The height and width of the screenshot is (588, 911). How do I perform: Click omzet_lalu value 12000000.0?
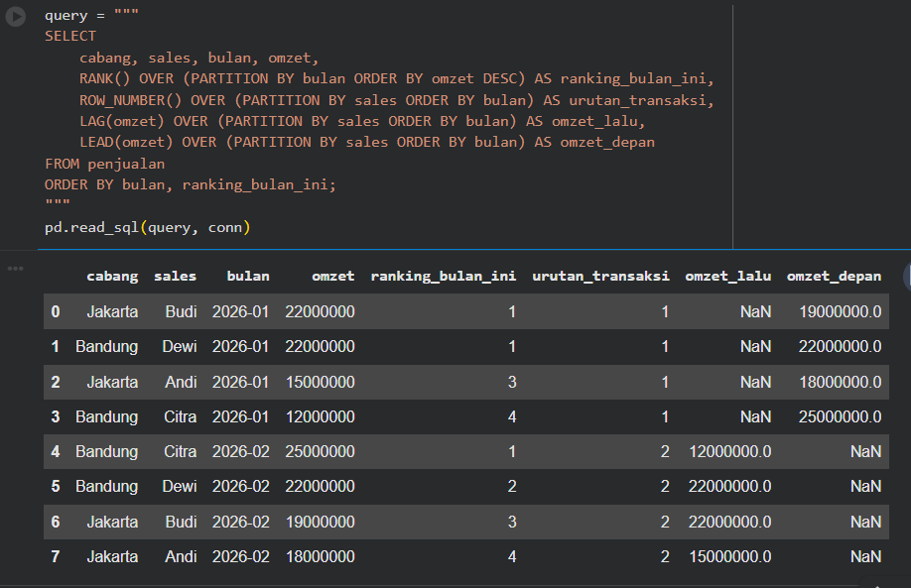click(729, 451)
